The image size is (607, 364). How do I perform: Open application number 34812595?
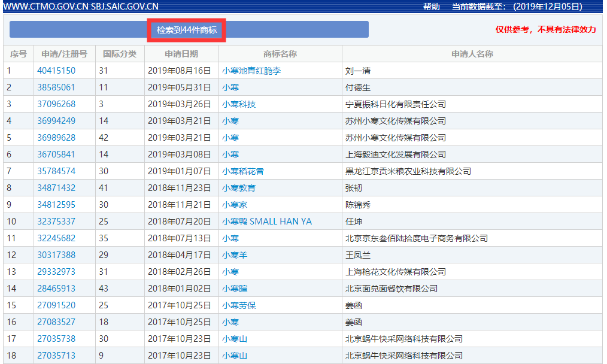[x=56, y=205]
